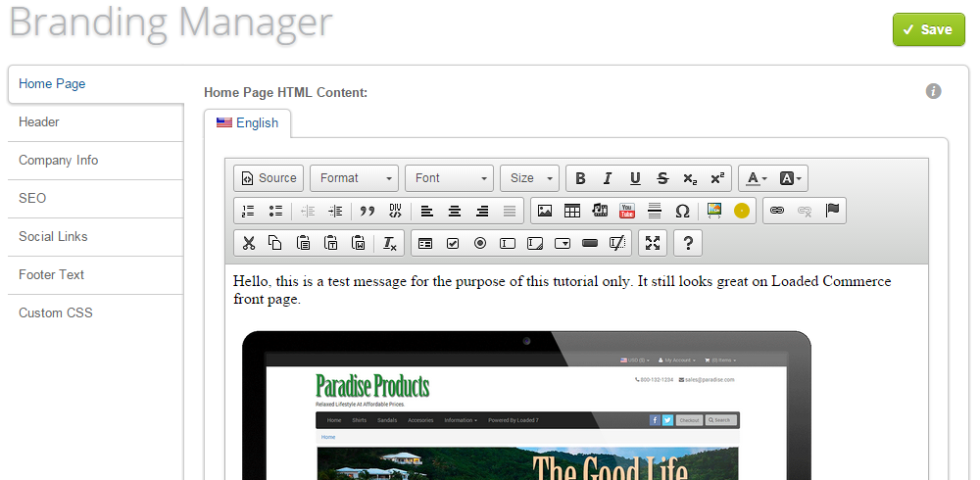980x480 pixels.
Task: Open the text color picker dropdown
Action: [x=757, y=178]
